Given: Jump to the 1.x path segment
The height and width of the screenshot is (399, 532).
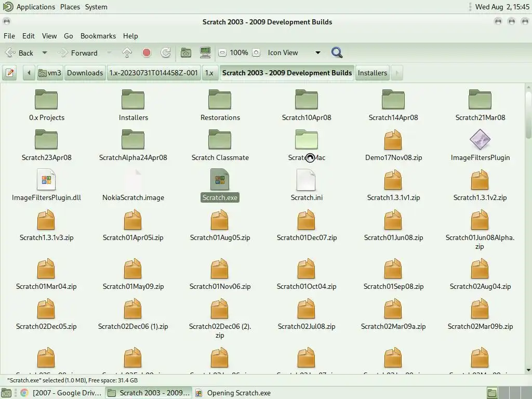Looking at the screenshot, I should tap(209, 73).
